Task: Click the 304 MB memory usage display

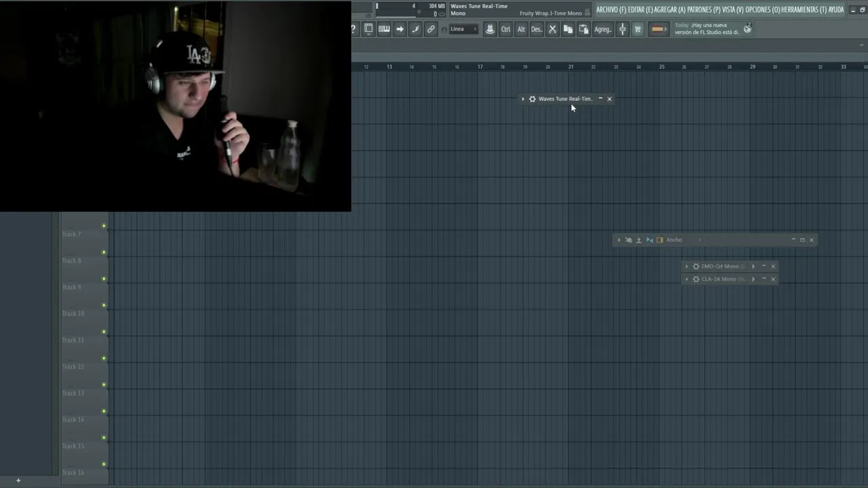Action: point(437,6)
